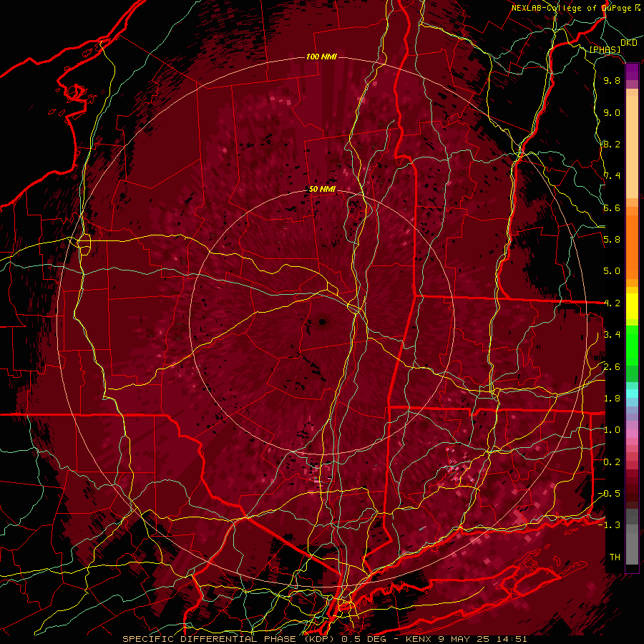Image resolution: width=644 pixels, height=644 pixels.
Task: Click the 2.6 color scale value
Action: (x=612, y=367)
